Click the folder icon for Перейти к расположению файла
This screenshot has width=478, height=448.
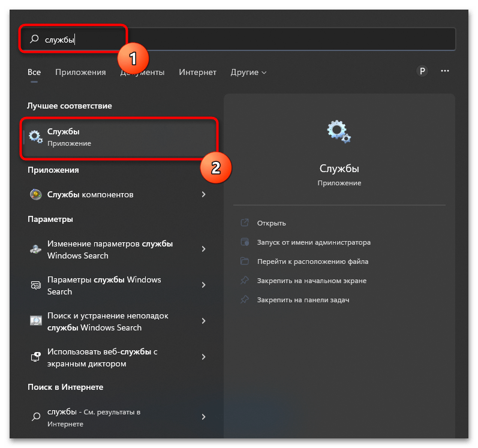[245, 261]
